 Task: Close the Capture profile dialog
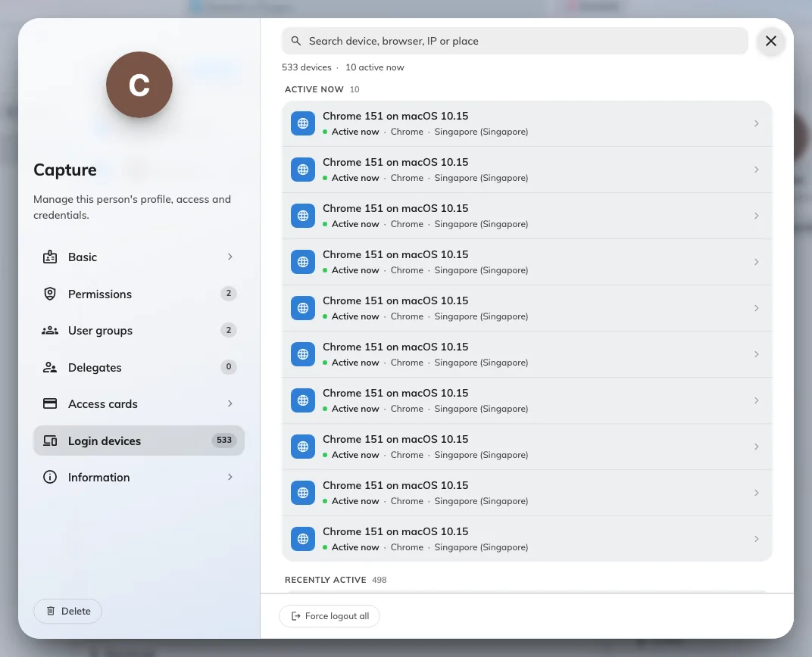tap(770, 41)
